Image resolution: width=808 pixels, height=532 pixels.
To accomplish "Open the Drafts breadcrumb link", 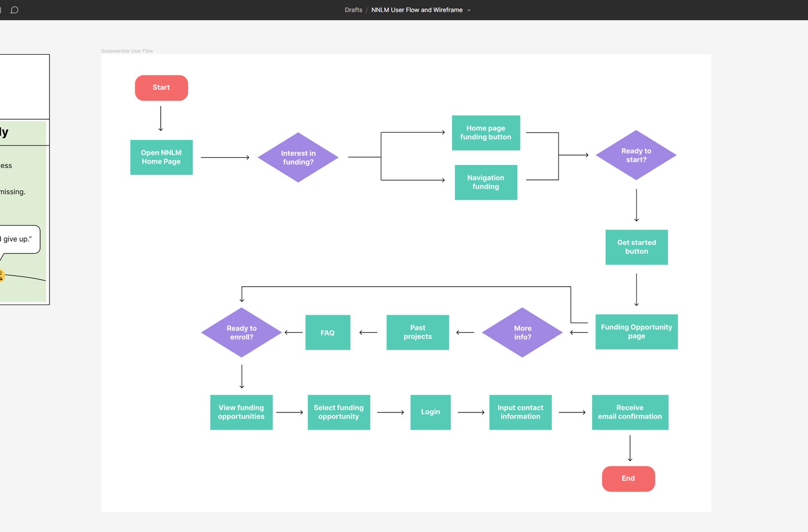I will pos(353,10).
